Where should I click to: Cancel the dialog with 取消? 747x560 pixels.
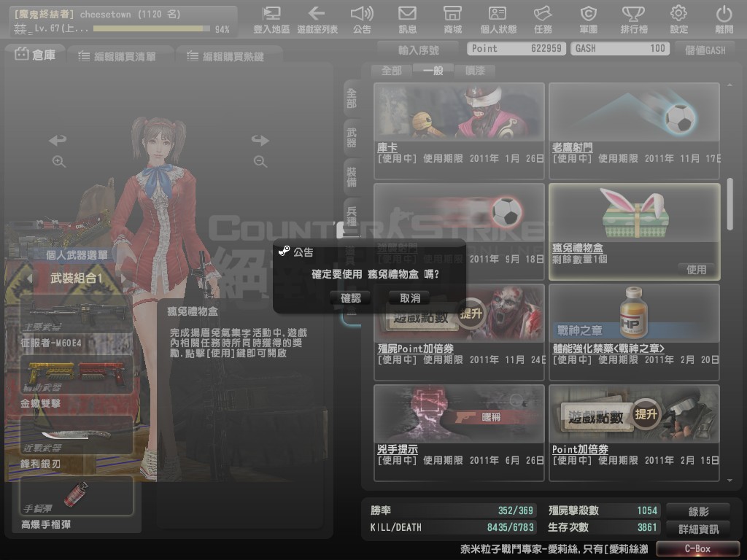pyautogui.click(x=410, y=298)
